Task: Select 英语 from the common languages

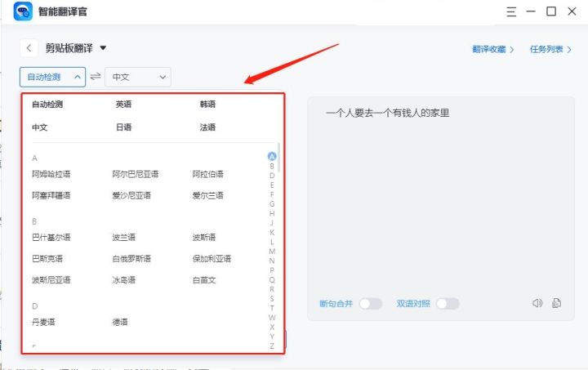Action: pyautogui.click(x=123, y=105)
